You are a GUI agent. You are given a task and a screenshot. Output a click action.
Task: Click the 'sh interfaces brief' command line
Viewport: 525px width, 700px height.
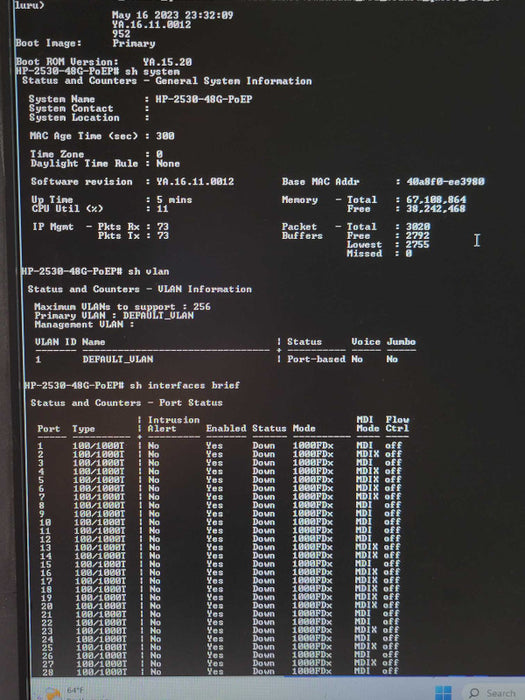pos(132,385)
